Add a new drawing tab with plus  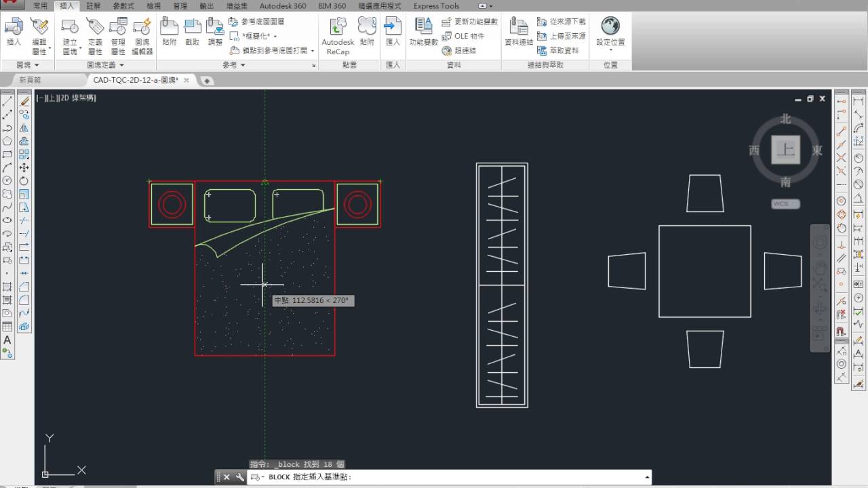(x=207, y=81)
